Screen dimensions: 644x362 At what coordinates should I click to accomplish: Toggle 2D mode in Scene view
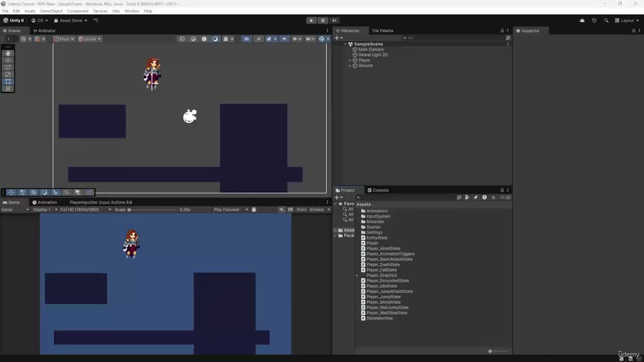click(246, 39)
